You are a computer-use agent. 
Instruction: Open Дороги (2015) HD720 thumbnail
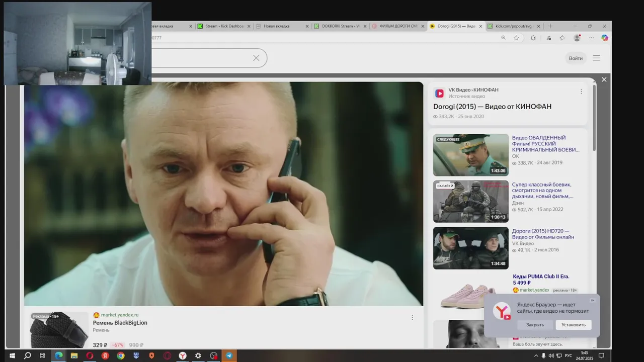pos(471,248)
